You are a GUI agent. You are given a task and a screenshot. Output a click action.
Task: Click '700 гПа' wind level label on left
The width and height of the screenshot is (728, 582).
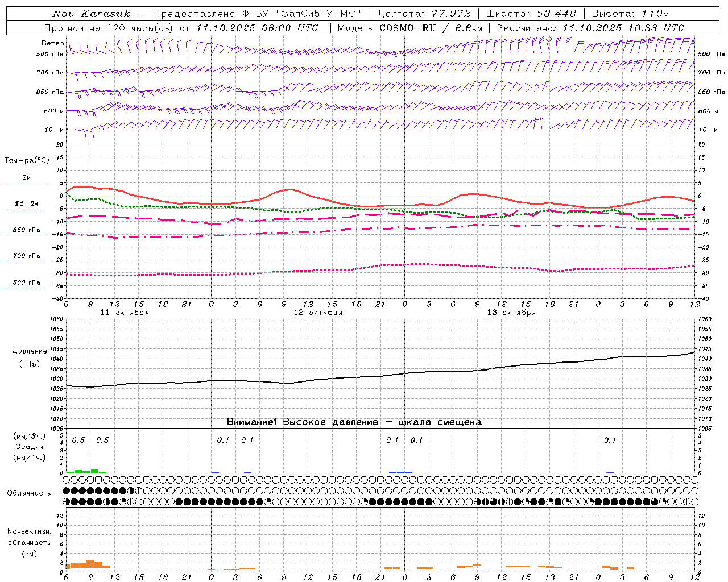coord(50,73)
